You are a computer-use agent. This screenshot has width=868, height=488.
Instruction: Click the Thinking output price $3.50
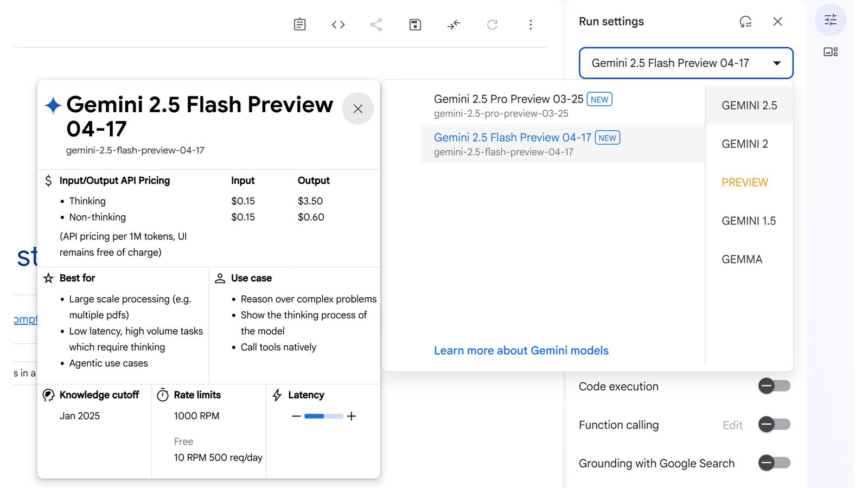[x=310, y=201]
